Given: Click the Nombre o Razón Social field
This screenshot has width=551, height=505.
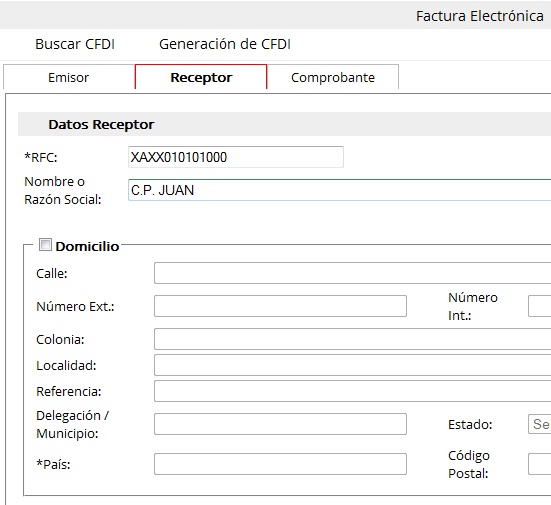Looking at the screenshot, I should [x=339, y=190].
